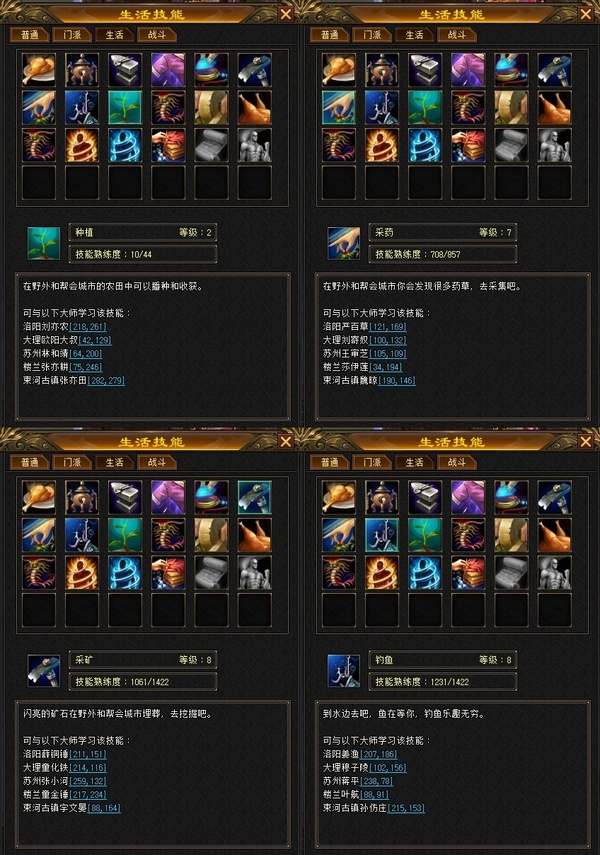This screenshot has width=600, height=855.
Task: Click the purple robe tailoring icon in 采药 panel
Action: pos(468,70)
